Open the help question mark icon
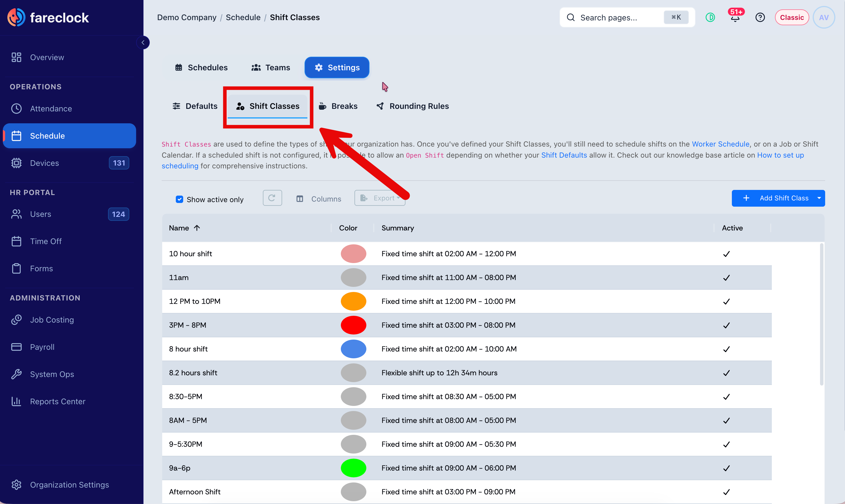The image size is (845, 504). click(760, 17)
